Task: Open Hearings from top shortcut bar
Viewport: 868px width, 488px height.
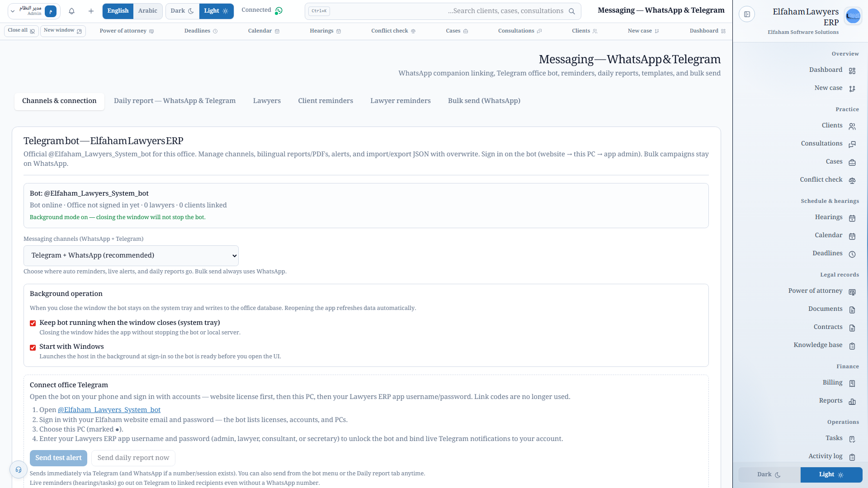Action: 325,31
